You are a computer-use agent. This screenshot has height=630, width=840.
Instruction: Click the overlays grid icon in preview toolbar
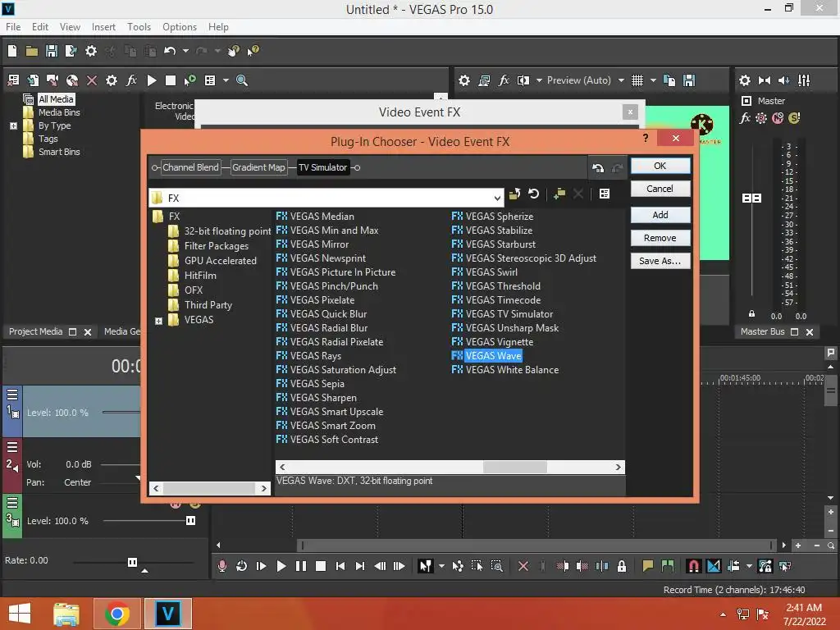pos(637,80)
